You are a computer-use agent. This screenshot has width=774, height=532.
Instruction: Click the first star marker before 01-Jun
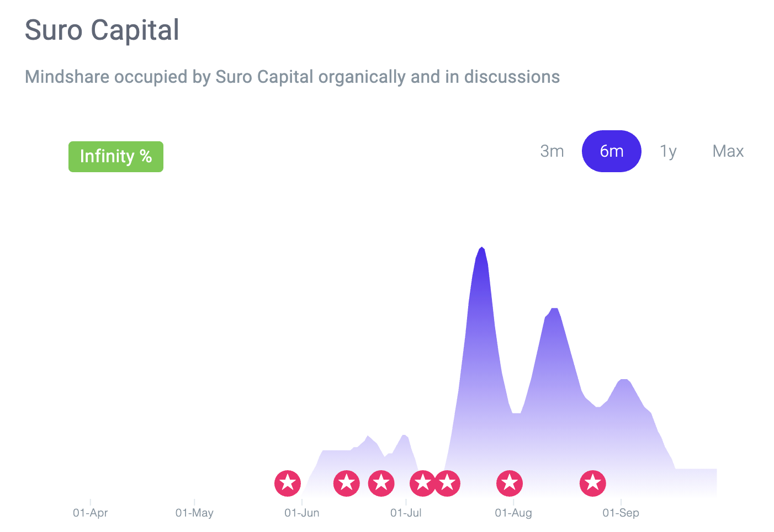pyautogui.click(x=288, y=484)
